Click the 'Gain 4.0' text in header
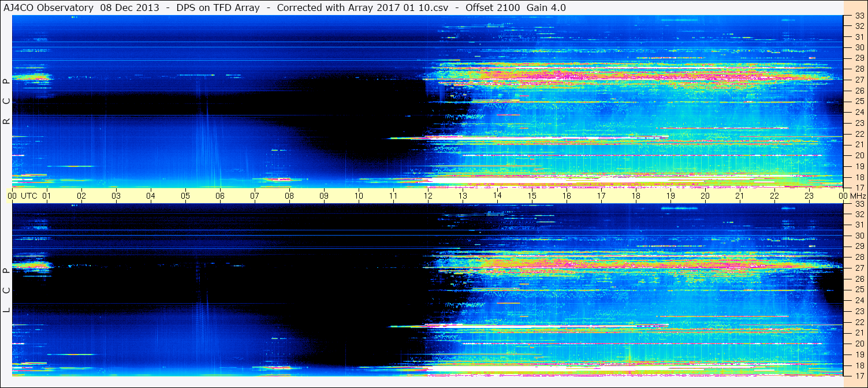Viewport: 868px width, 388px height. [546, 8]
